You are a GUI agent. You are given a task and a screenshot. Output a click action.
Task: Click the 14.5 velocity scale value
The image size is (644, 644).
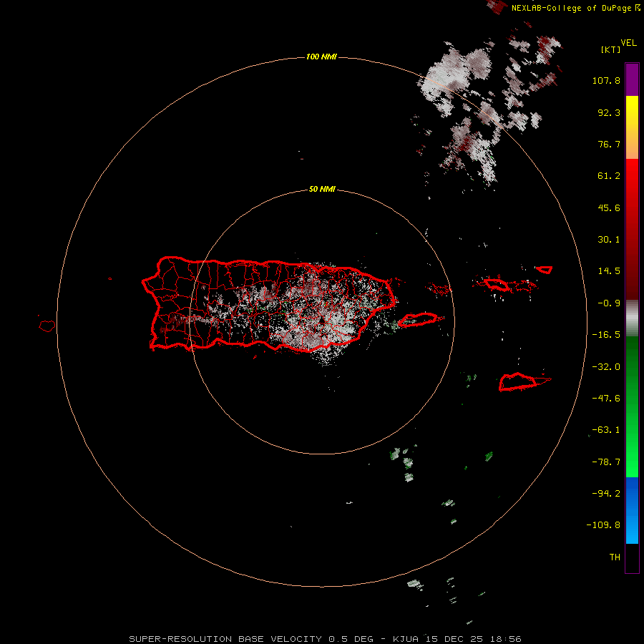coord(609,271)
